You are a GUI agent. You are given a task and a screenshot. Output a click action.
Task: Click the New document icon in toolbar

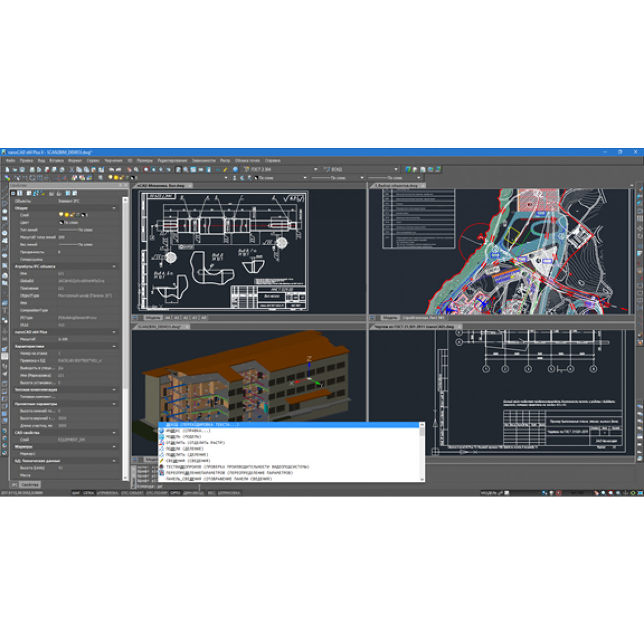point(7,169)
